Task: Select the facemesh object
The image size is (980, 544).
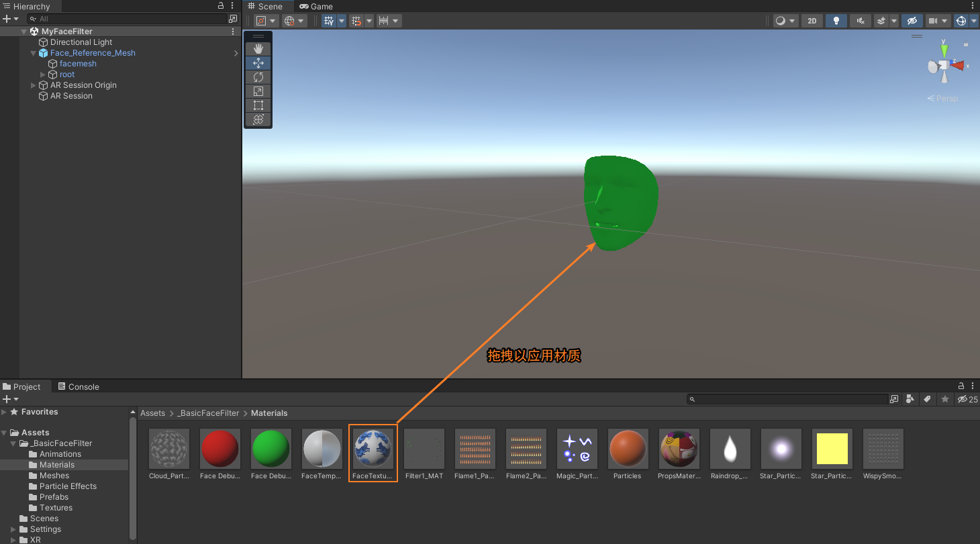Action: pos(78,64)
